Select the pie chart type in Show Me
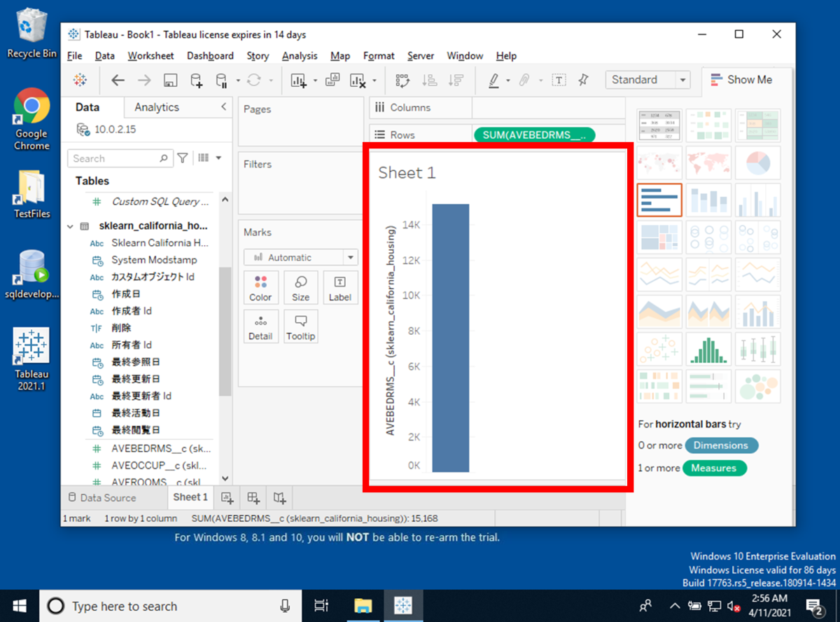This screenshot has height=622, width=840. pyautogui.click(x=757, y=163)
